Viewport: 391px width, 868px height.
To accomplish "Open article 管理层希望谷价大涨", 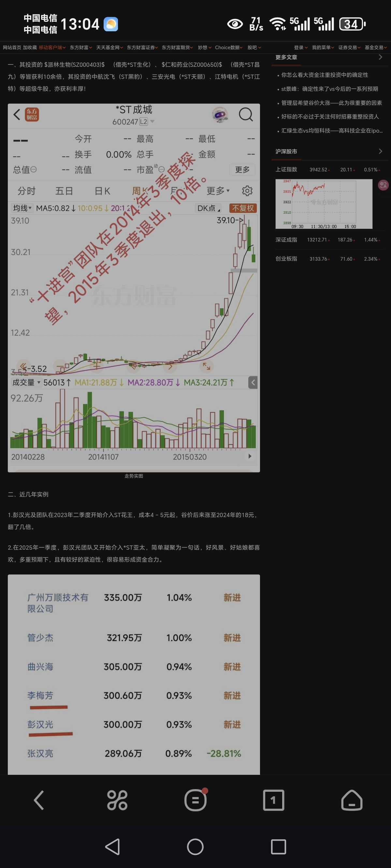I will tap(332, 103).
